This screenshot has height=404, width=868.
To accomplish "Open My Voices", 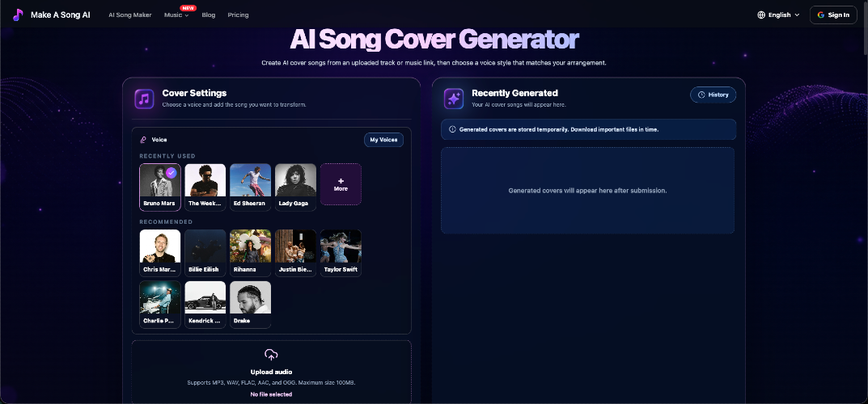I will [x=383, y=140].
